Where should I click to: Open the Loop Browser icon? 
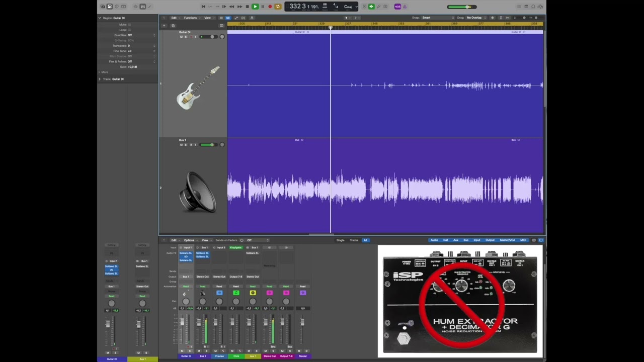pyautogui.click(x=534, y=7)
